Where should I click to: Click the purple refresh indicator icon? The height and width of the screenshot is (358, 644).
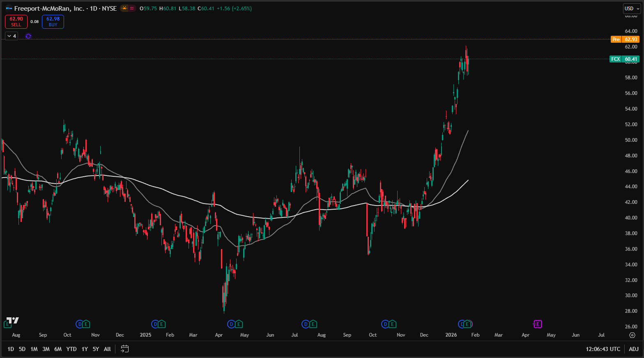point(28,36)
